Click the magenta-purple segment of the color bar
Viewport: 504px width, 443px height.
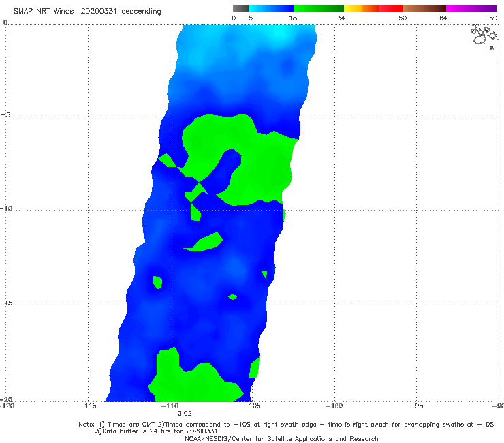[x=471, y=8]
